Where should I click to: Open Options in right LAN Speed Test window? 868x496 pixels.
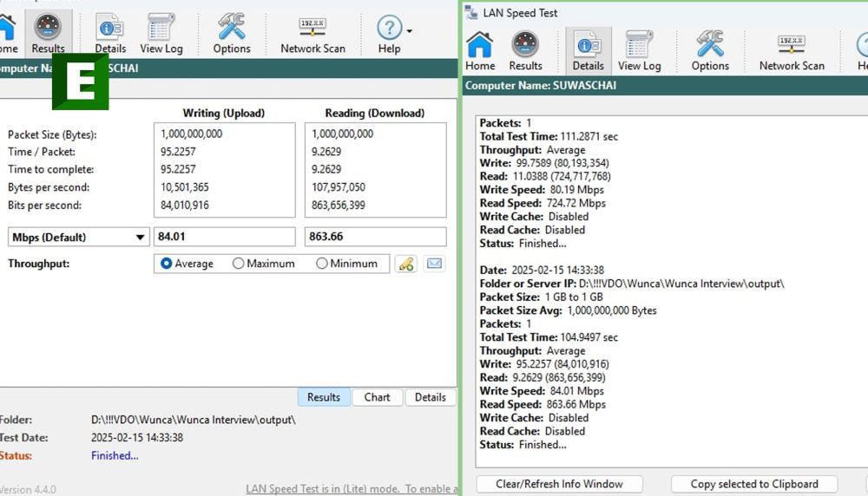point(710,51)
